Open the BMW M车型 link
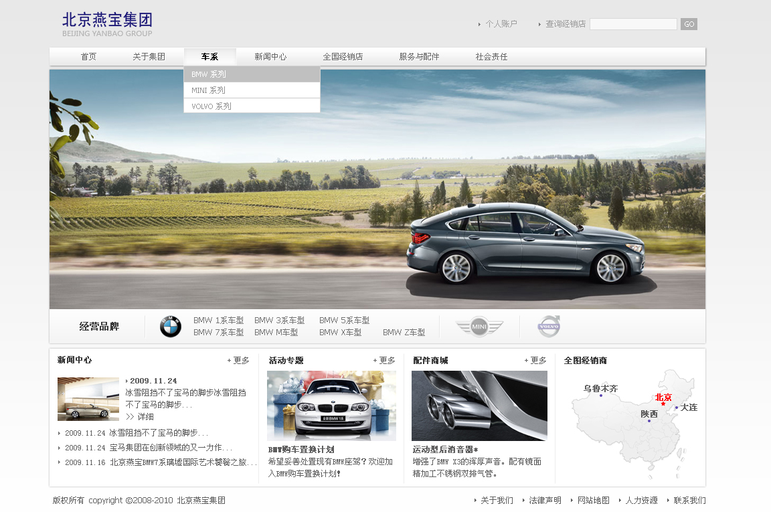This screenshot has height=532, width=771. [276, 333]
